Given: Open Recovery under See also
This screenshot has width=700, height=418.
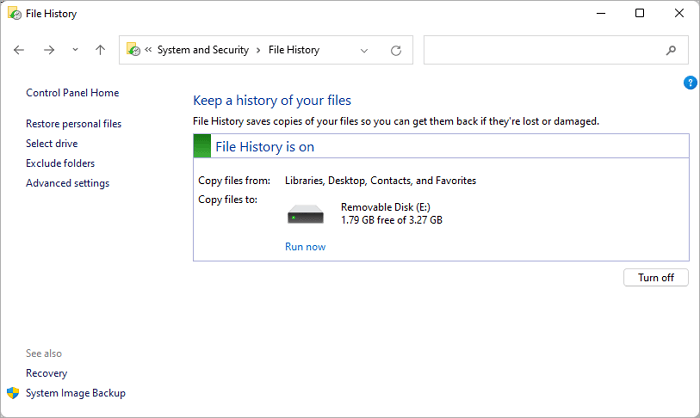Looking at the screenshot, I should click(x=46, y=373).
